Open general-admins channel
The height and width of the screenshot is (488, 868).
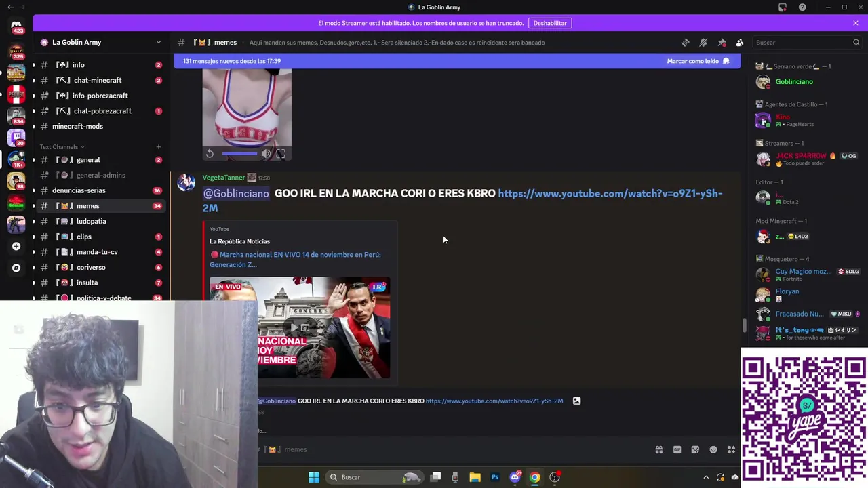(100, 175)
